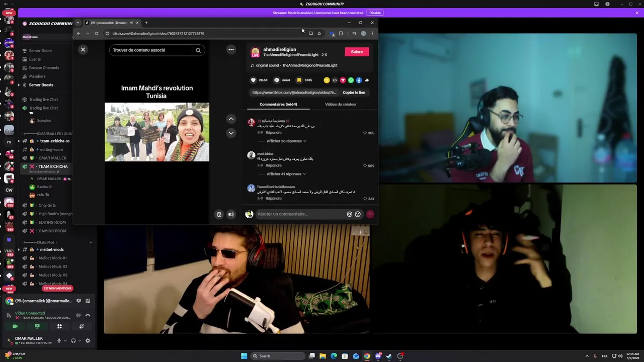The height and width of the screenshot is (362, 644).
Task: Jump to 727 new mentions
Action: point(57,289)
